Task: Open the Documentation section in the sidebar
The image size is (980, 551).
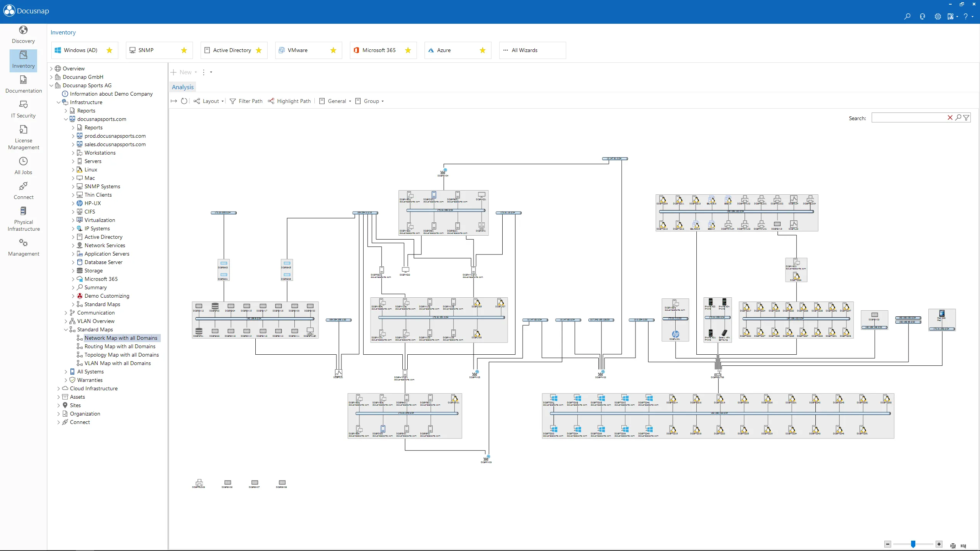Action: point(23,84)
